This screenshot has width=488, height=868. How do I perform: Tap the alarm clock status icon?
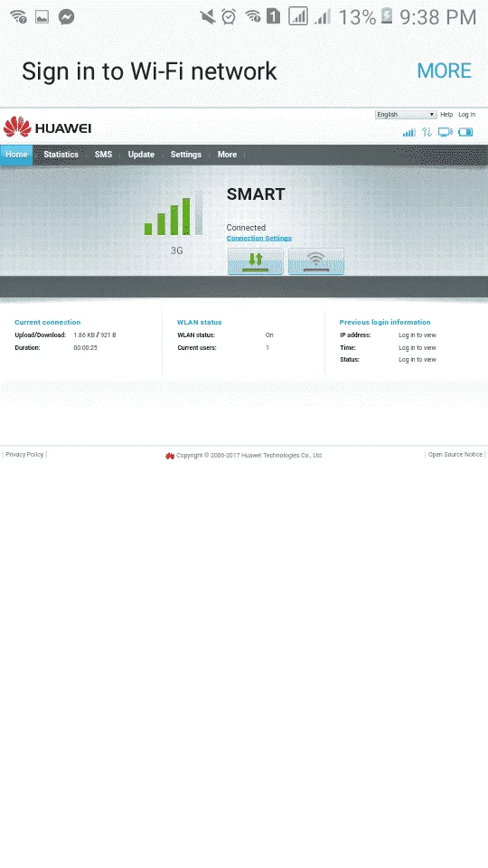[229, 17]
